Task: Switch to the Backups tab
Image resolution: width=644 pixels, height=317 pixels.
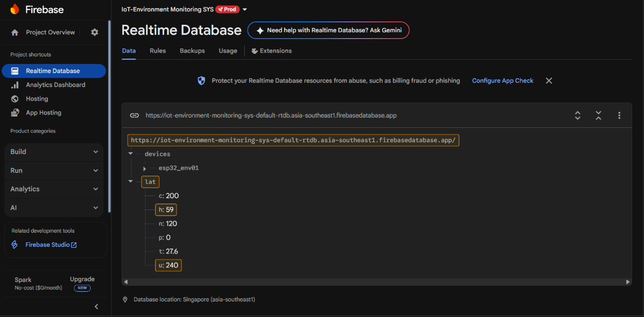Action: tap(192, 51)
